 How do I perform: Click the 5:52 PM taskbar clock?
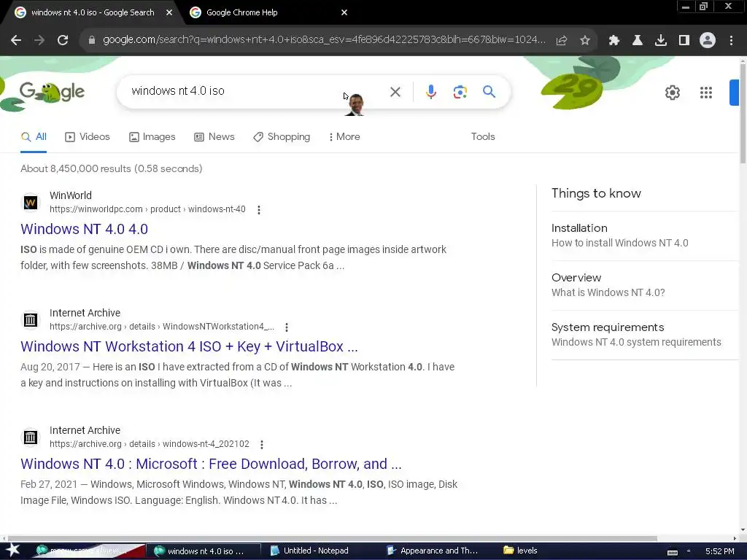[x=720, y=551]
